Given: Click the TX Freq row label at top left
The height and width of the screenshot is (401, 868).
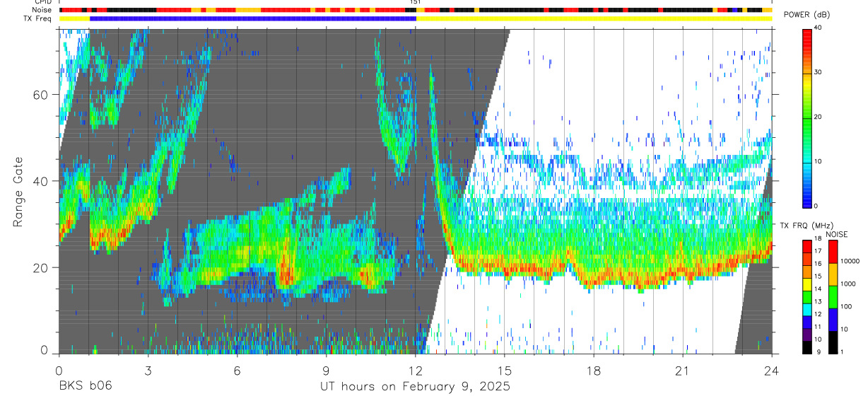Looking at the screenshot, I should point(37,18).
